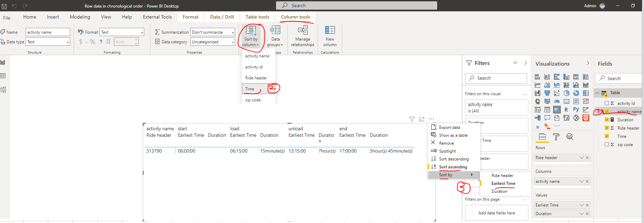Screen dimensions: 644x223
Task: Uncheck the activity name field
Action: tap(607, 111)
